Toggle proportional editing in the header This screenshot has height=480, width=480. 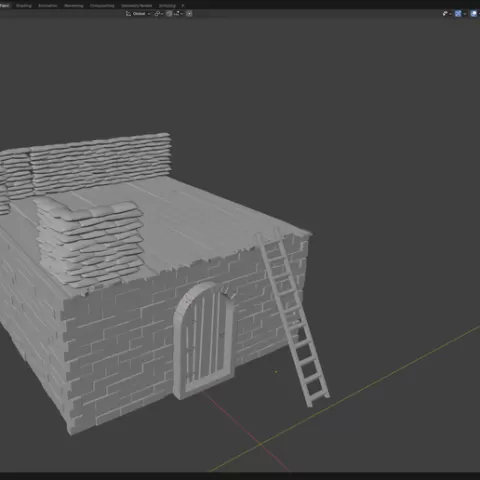tap(189, 14)
